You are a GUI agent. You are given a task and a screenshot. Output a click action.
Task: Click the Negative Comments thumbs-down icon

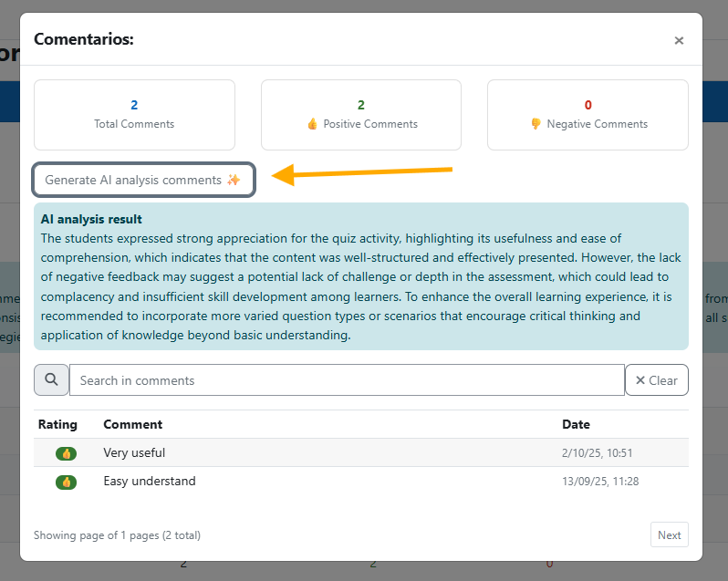536,124
